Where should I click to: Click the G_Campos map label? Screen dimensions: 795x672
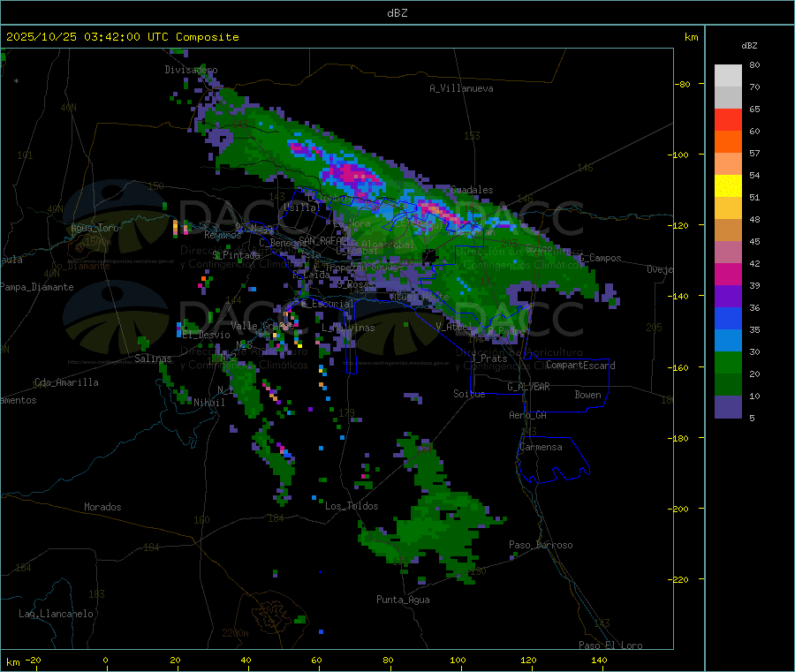601,258
